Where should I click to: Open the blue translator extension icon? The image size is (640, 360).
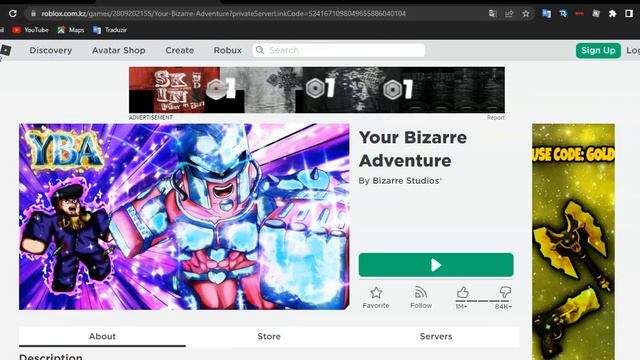pos(546,13)
